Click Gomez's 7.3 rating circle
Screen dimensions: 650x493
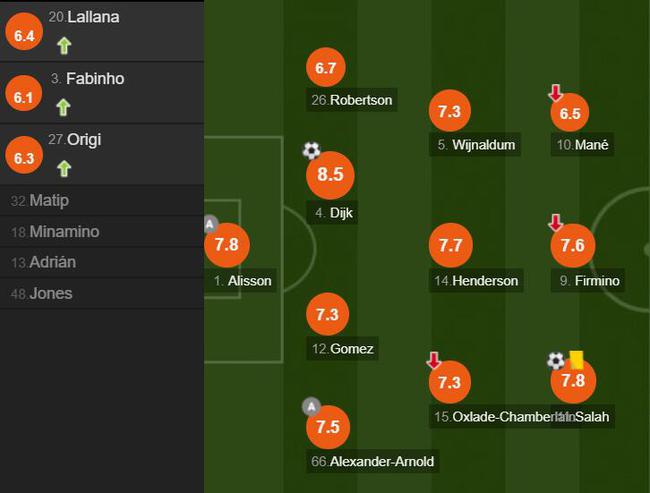coord(327,314)
